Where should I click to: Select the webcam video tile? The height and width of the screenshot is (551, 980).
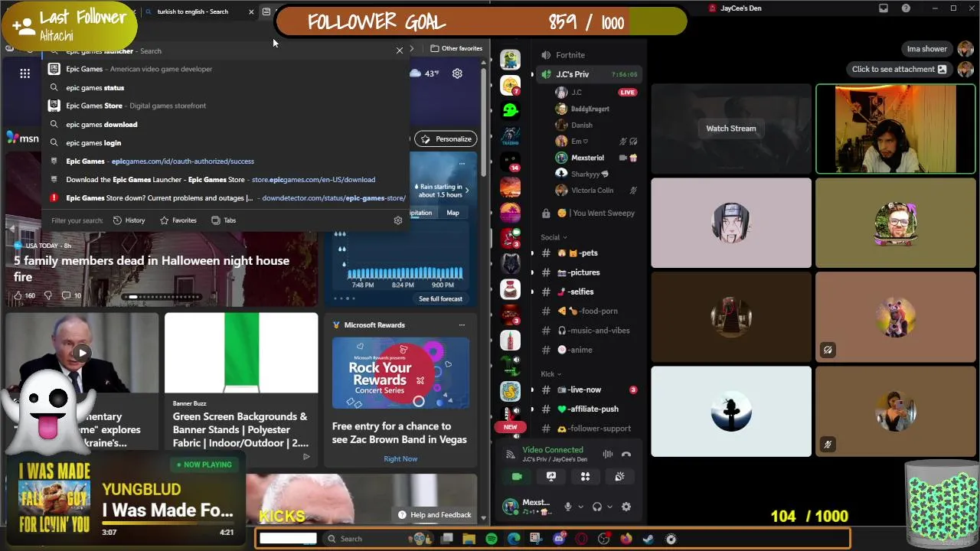click(896, 129)
